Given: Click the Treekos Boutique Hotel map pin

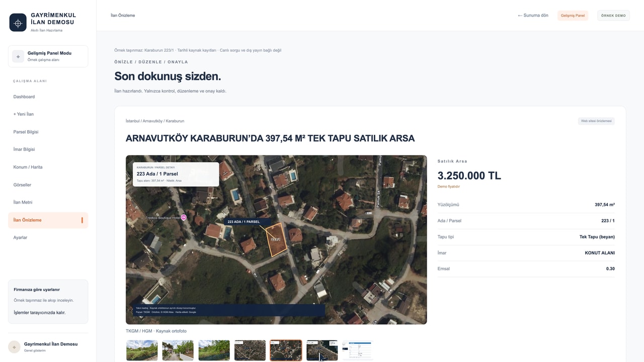Looking at the screenshot, I should pos(184,217).
